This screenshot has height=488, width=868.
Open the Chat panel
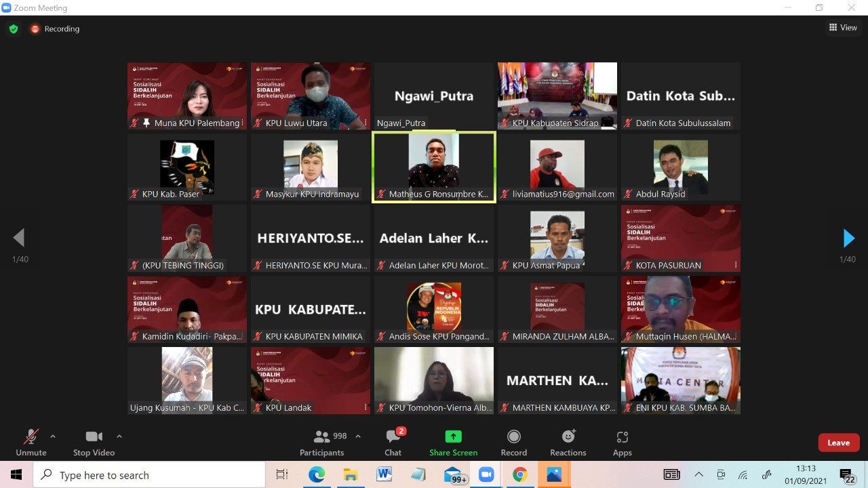point(393,443)
